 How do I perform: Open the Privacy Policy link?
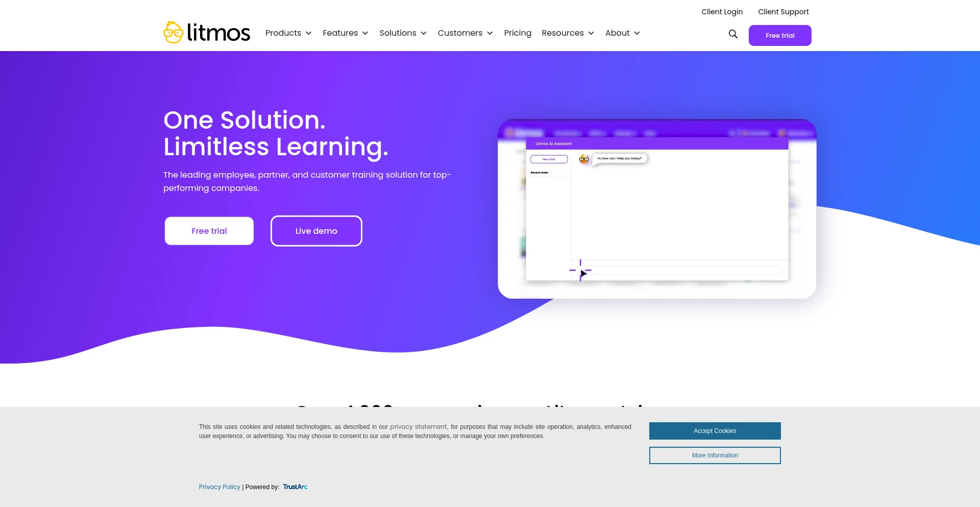(219, 487)
